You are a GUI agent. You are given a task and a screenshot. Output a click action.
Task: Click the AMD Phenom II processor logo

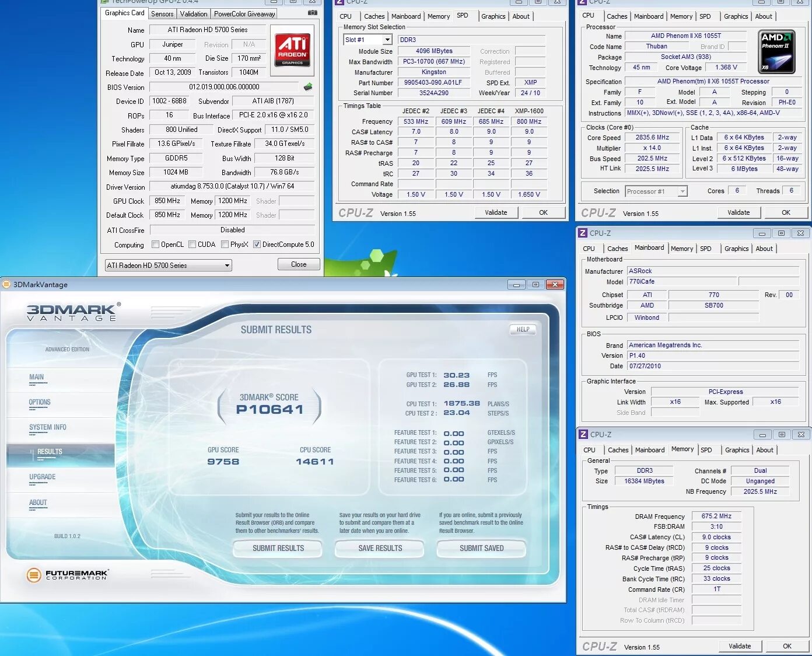point(778,52)
